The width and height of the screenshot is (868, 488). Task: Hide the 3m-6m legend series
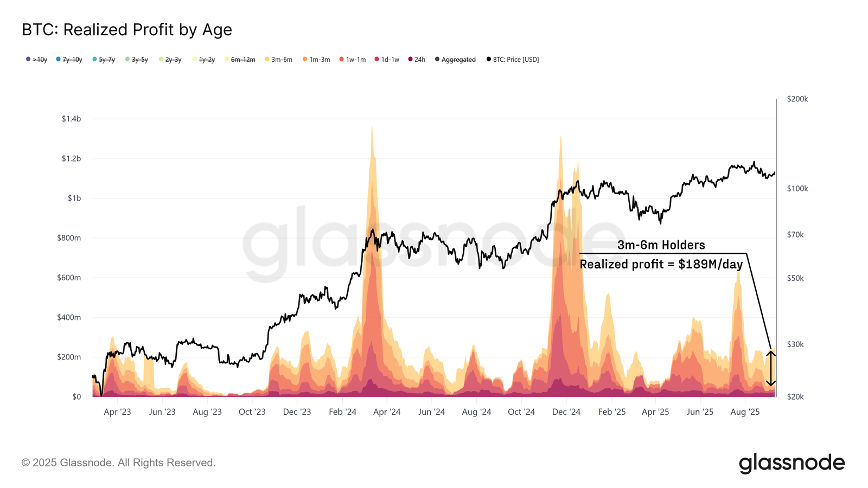click(279, 60)
